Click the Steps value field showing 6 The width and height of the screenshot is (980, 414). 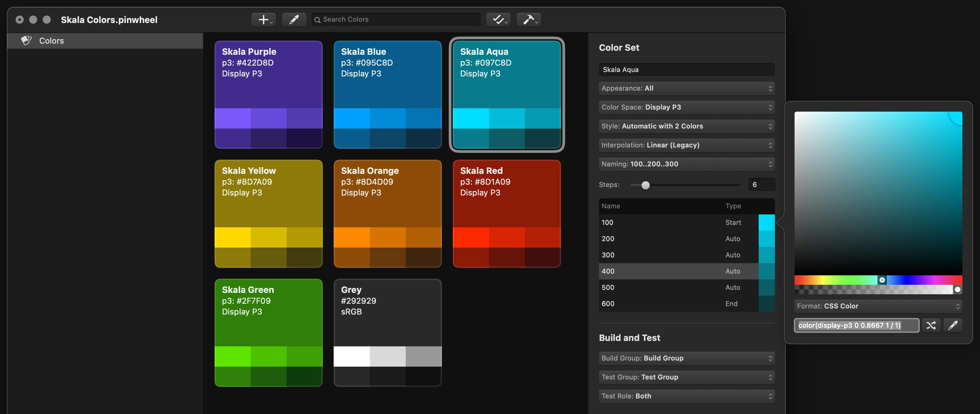point(761,185)
